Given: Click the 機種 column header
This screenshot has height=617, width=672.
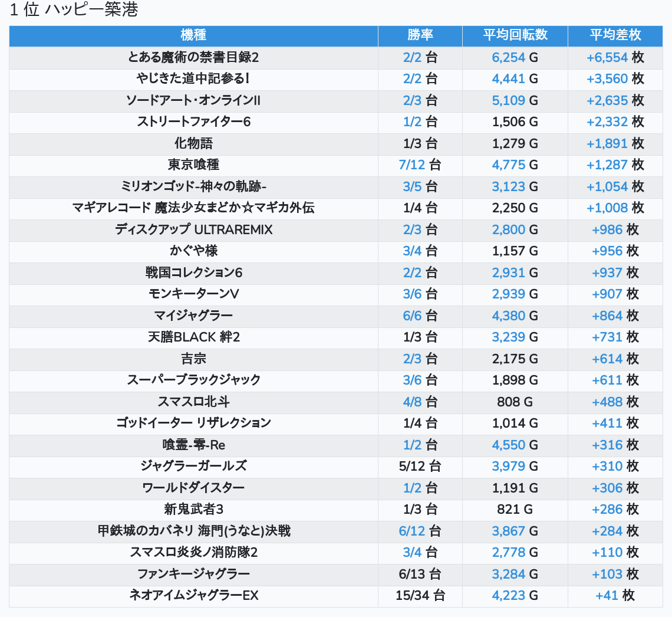Looking at the screenshot, I should pyautogui.click(x=193, y=35).
